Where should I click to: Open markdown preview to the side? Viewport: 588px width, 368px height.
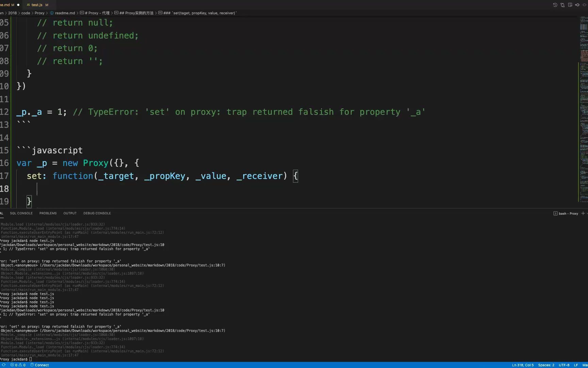[570, 5]
